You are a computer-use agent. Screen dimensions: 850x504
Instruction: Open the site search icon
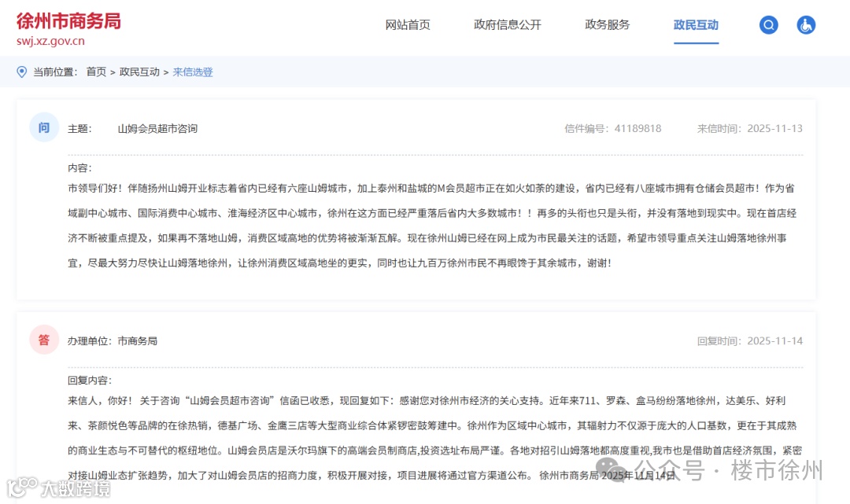[768, 25]
